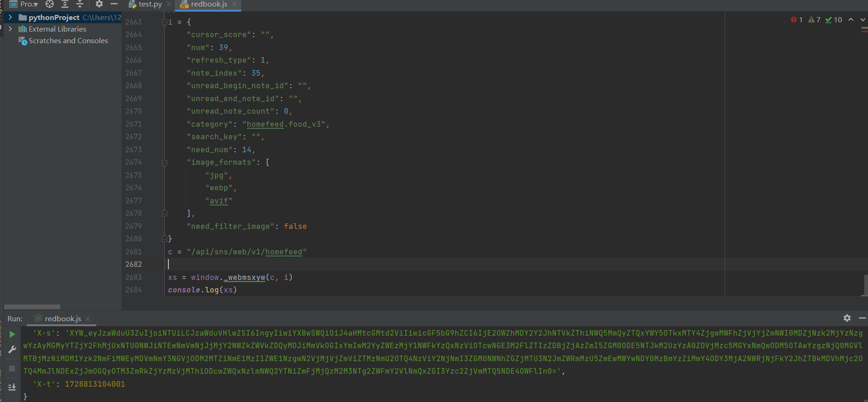Screen dimensions: 868x402
Task: Expand External Libraries node
Action: tap(10, 29)
